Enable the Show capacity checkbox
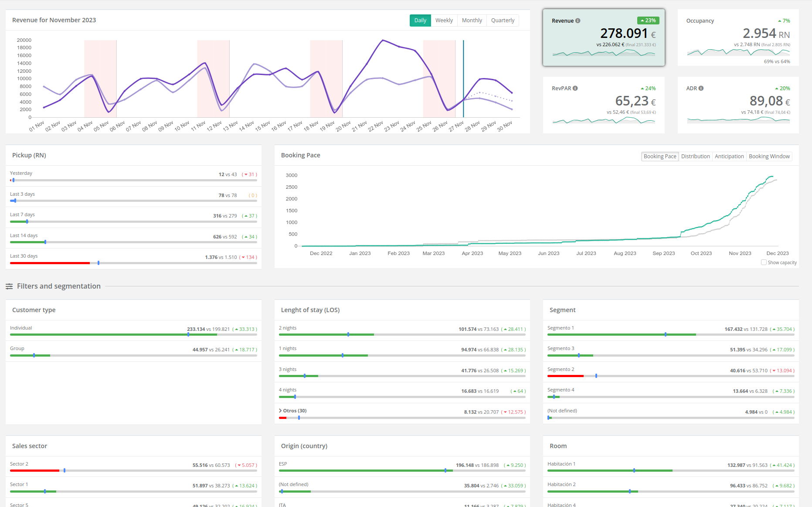Viewport: 812px width, 507px height. 764,262
